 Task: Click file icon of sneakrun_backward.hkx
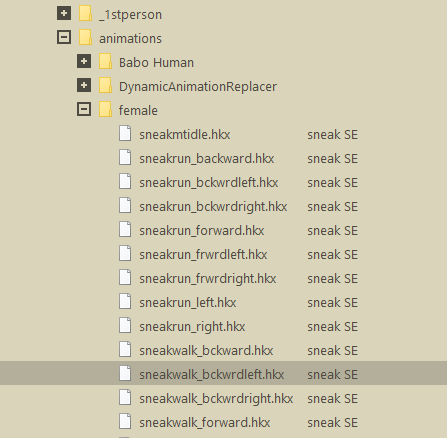[125, 158]
